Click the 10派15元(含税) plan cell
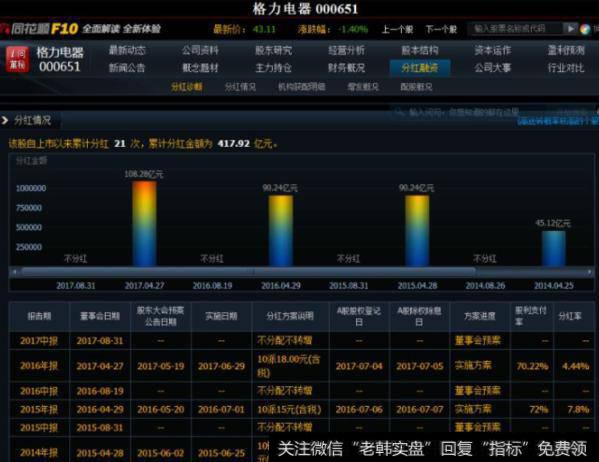Viewport: 599px width, 462px height. click(x=289, y=409)
